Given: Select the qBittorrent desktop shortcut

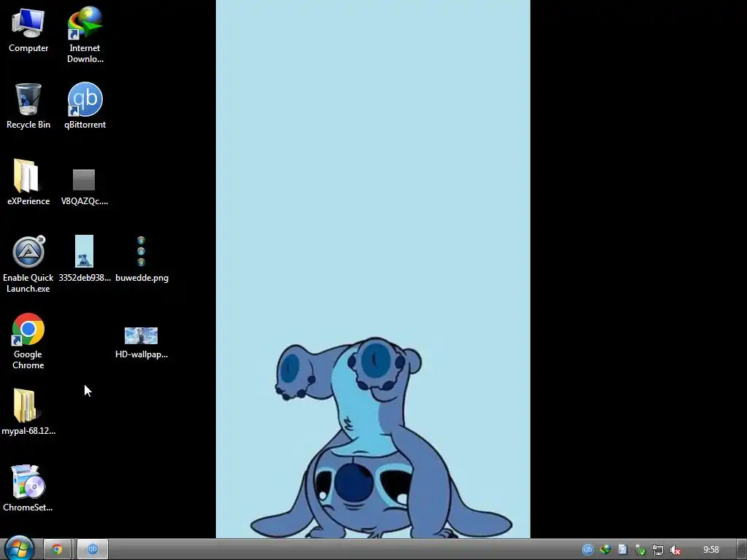Looking at the screenshot, I should [85, 106].
